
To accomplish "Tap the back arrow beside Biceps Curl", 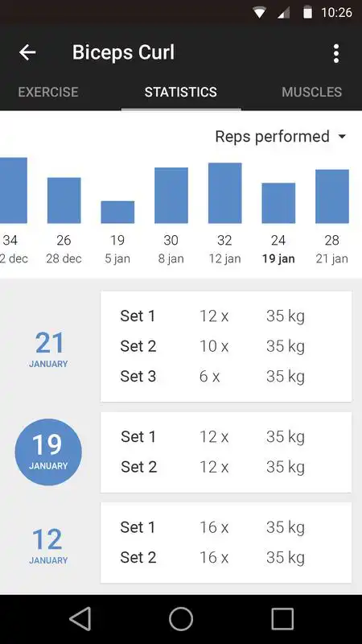I will [x=27, y=52].
